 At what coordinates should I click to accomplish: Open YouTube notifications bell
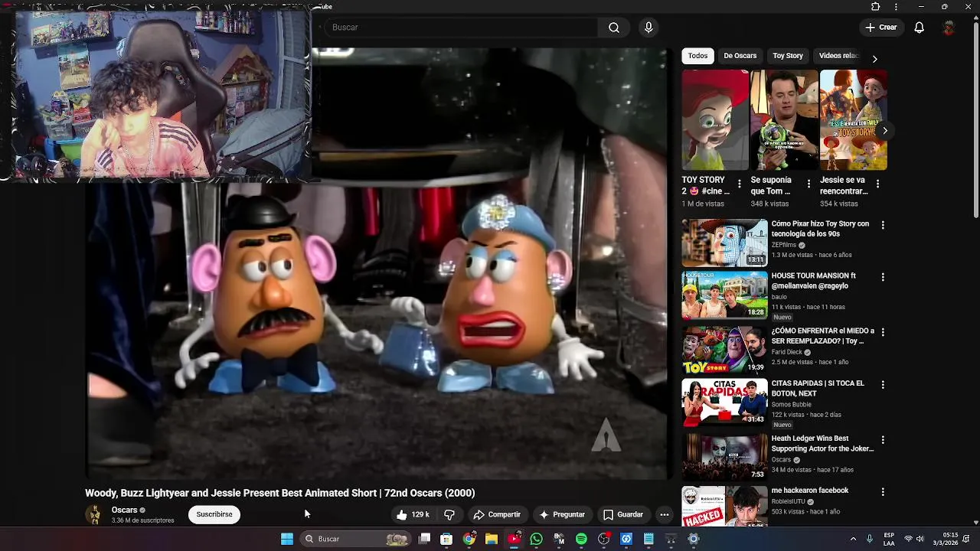click(x=920, y=28)
